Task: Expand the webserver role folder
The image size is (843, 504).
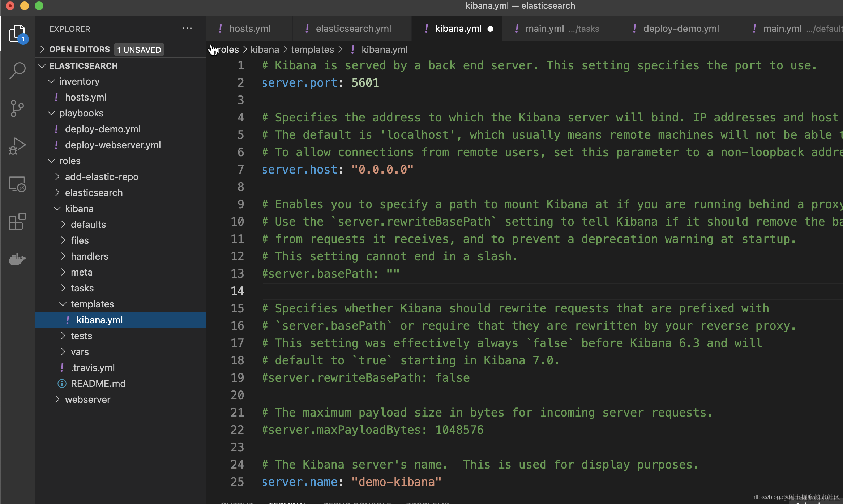Action: click(87, 400)
